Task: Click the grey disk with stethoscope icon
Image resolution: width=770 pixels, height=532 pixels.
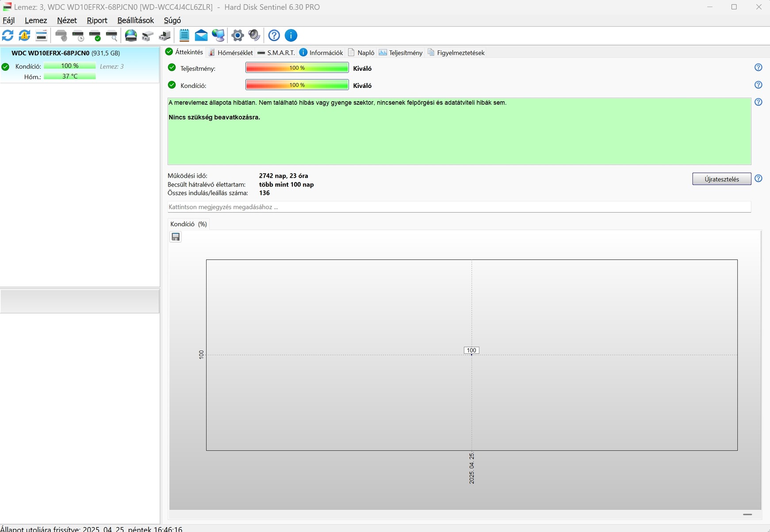Action: tap(61, 35)
